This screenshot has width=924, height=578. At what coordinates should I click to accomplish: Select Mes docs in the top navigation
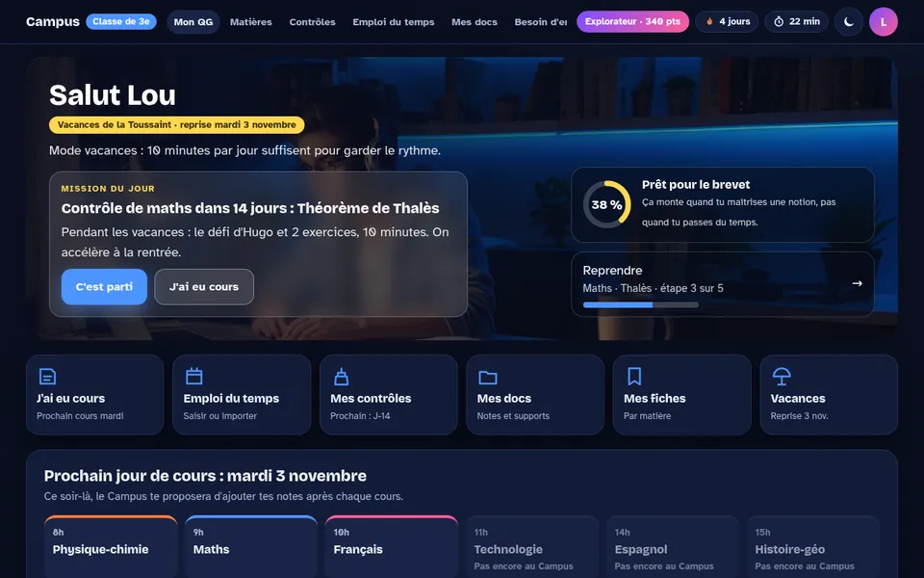click(x=475, y=22)
